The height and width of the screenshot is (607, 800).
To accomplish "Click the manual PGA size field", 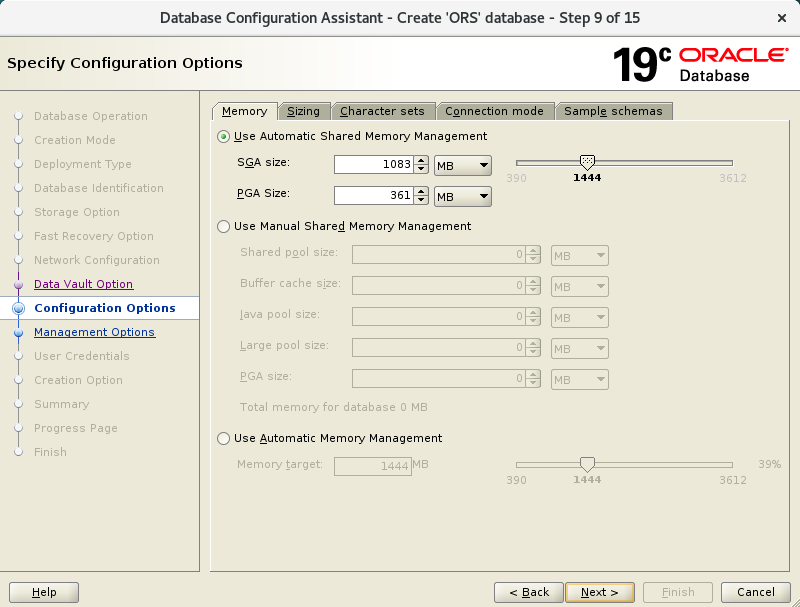I will pyautogui.click(x=438, y=379).
